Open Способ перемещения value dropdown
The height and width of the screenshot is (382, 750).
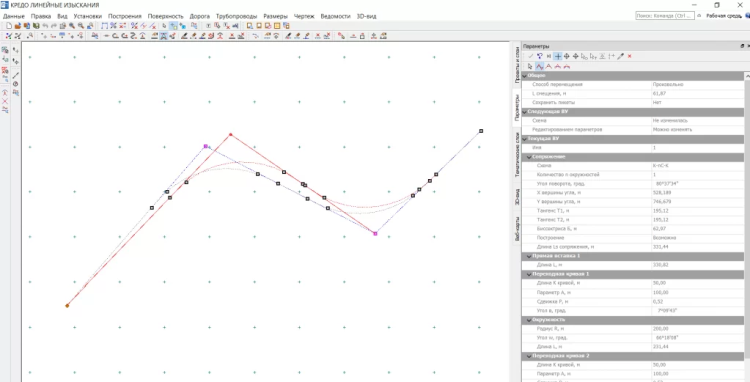click(x=697, y=84)
